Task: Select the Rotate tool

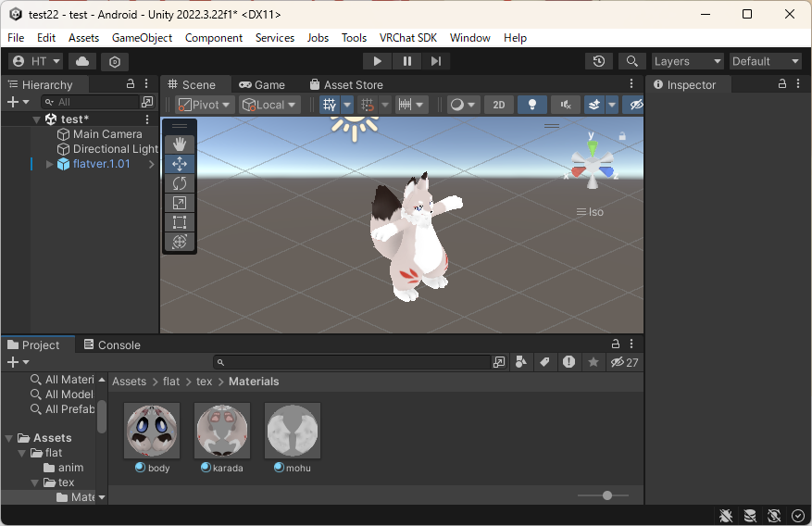Action: tap(180, 183)
